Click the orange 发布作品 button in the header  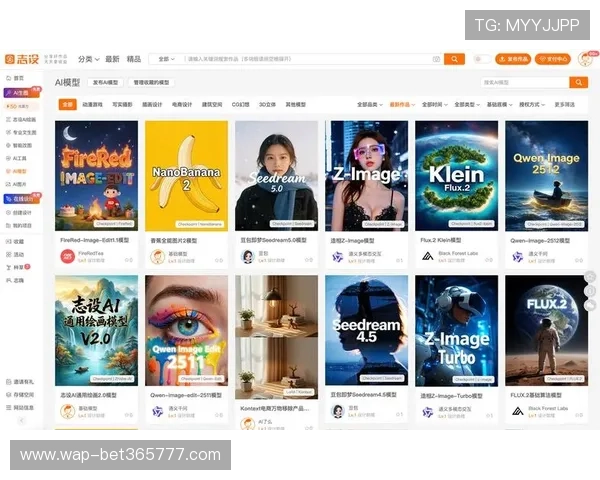pyautogui.click(x=513, y=59)
